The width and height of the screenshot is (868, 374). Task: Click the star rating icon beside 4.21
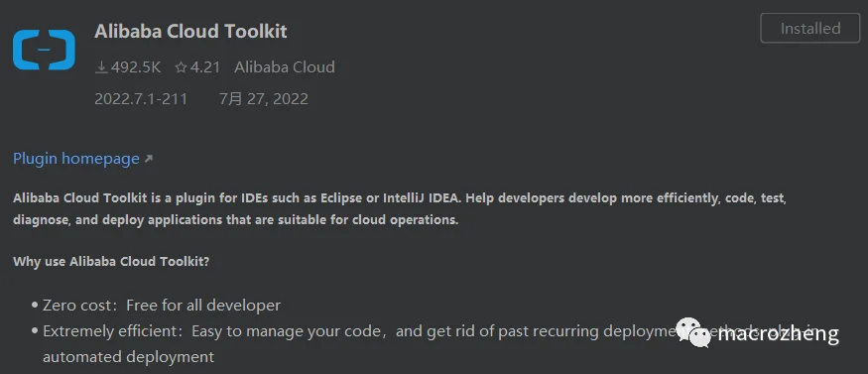[181, 67]
